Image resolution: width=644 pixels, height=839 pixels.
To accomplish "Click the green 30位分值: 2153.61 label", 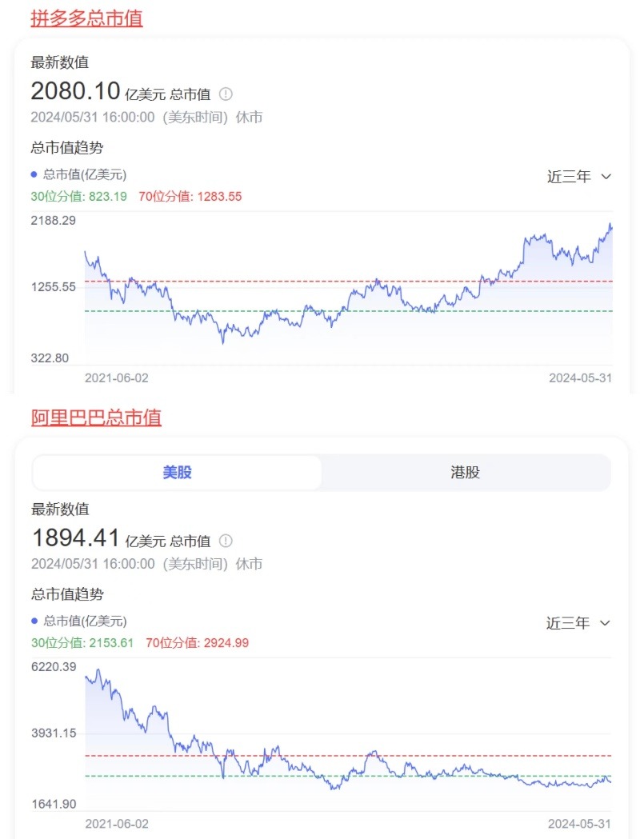I will point(82,642).
